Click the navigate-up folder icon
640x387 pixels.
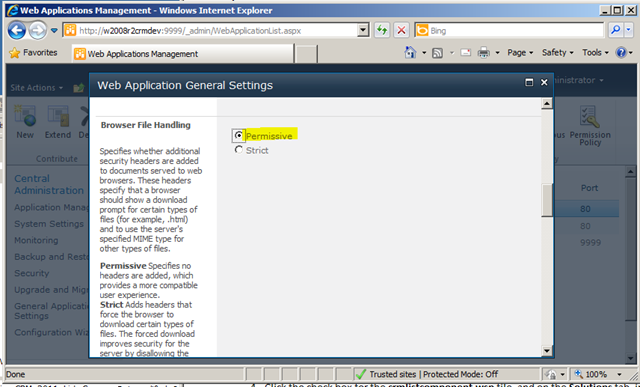[78, 87]
